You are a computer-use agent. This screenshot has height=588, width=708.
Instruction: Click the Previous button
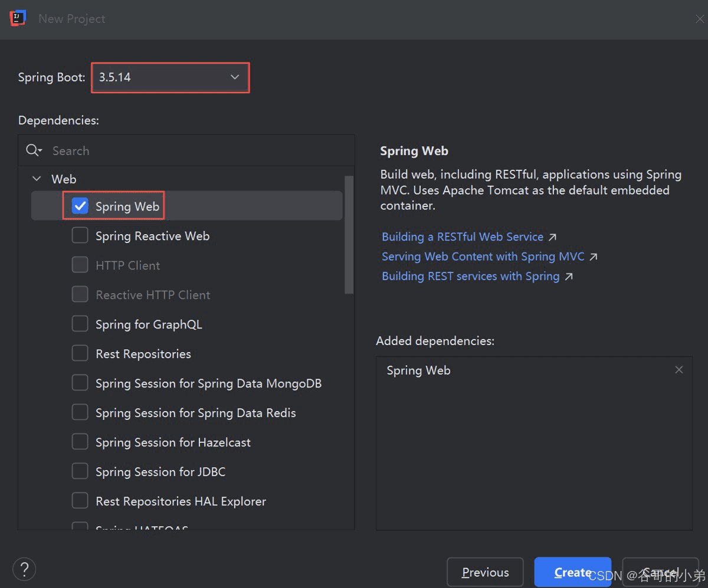coord(485,572)
